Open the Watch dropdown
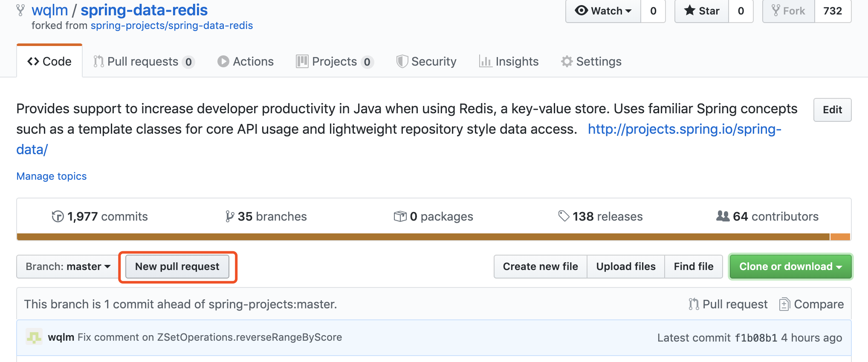This screenshot has width=868, height=362. pyautogui.click(x=603, y=11)
